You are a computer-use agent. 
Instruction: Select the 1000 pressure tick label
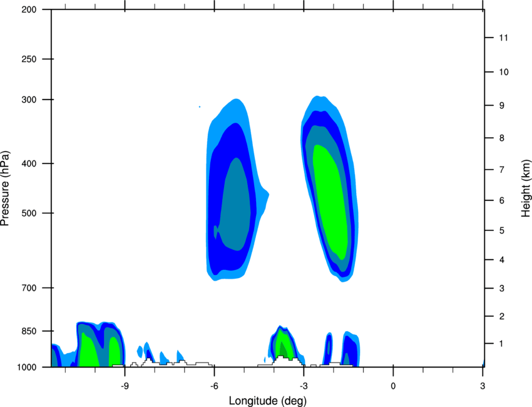pos(26,367)
